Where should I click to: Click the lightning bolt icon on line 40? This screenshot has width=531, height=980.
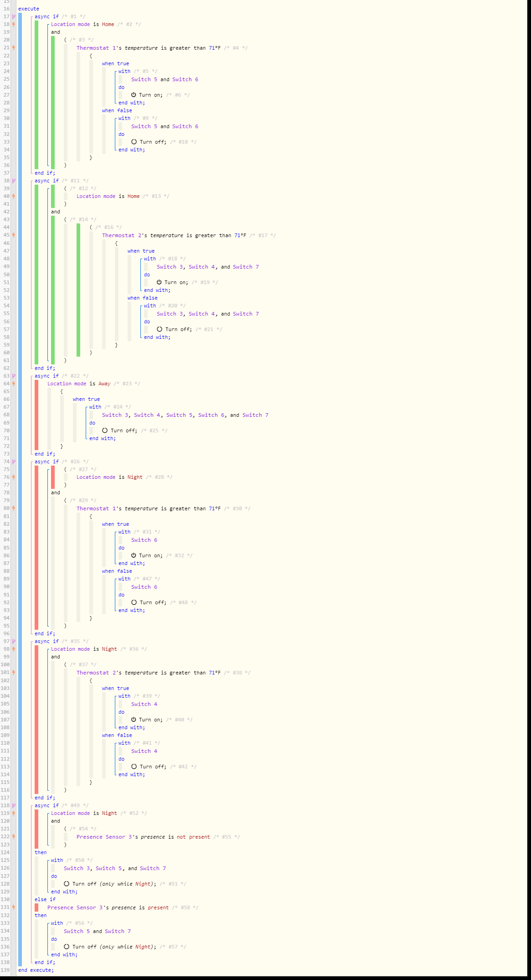pos(14,196)
